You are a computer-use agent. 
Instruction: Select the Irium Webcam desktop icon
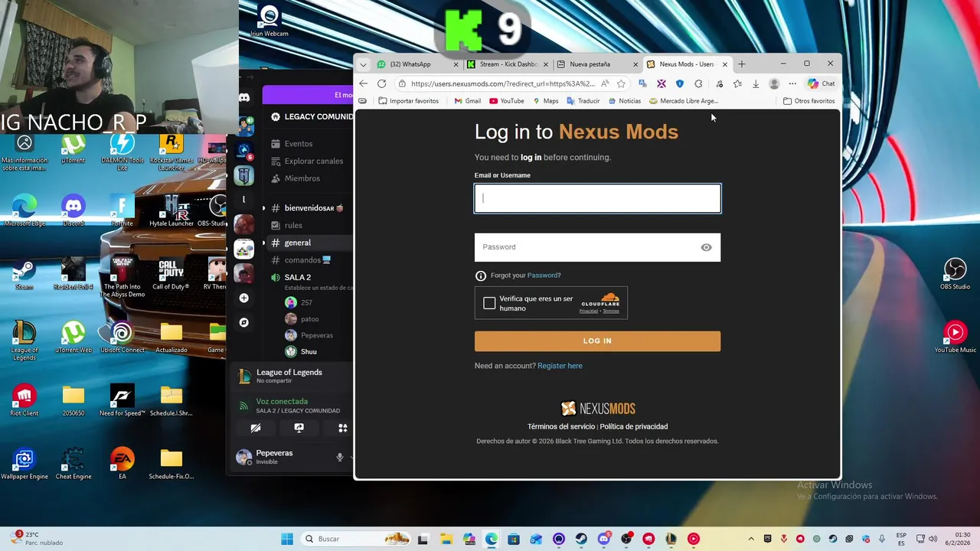pyautogui.click(x=269, y=21)
